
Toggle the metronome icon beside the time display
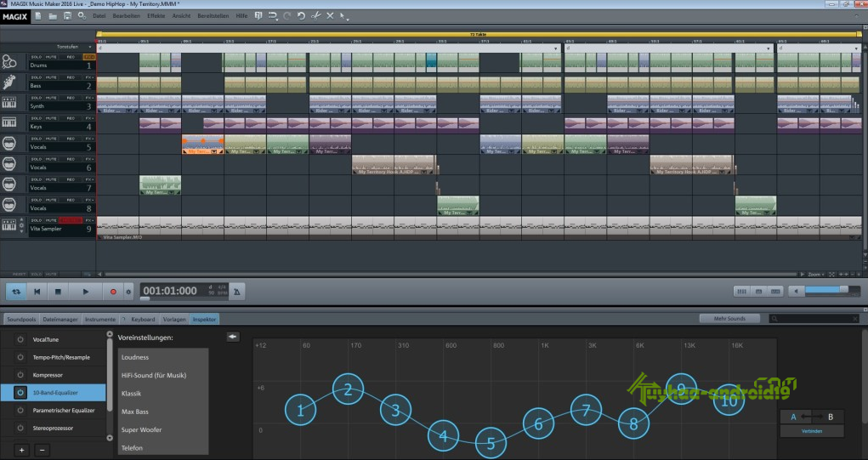pyautogui.click(x=237, y=292)
